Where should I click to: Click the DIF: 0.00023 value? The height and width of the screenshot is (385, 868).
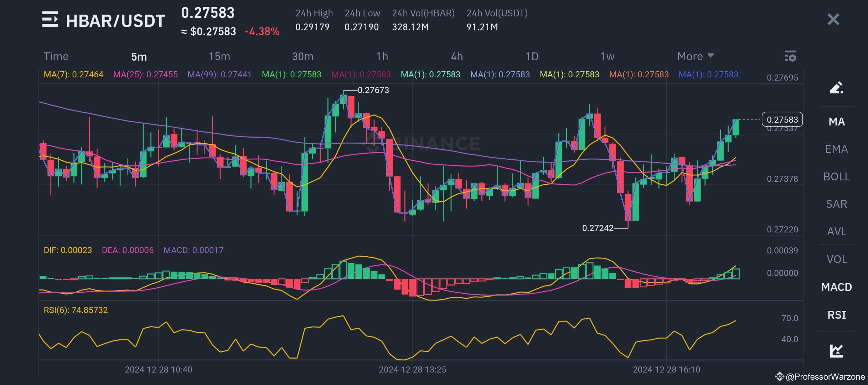(68, 250)
